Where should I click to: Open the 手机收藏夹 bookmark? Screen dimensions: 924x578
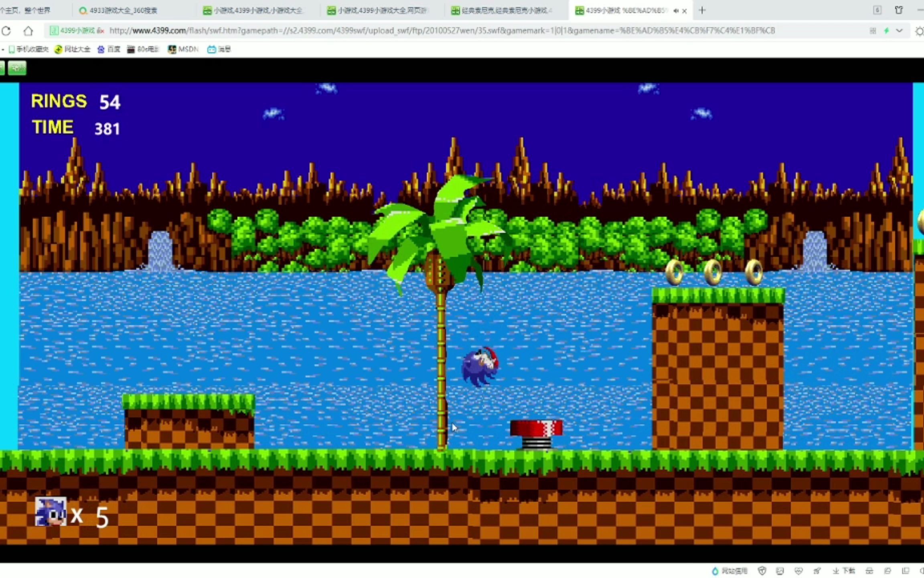28,49
